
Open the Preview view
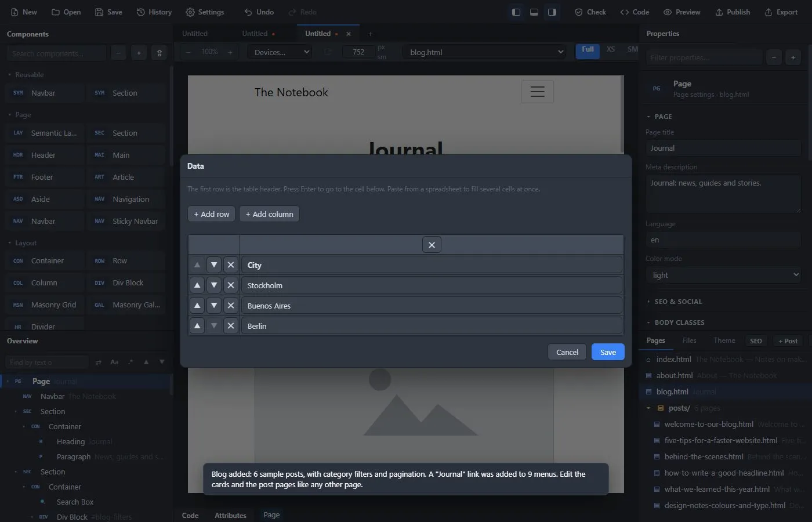click(682, 12)
